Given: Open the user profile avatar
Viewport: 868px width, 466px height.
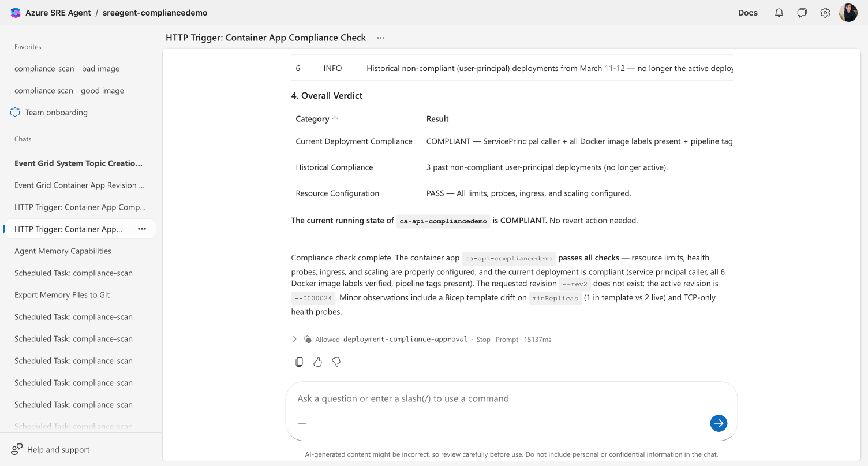Looking at the screenshot, I should 848,13.
